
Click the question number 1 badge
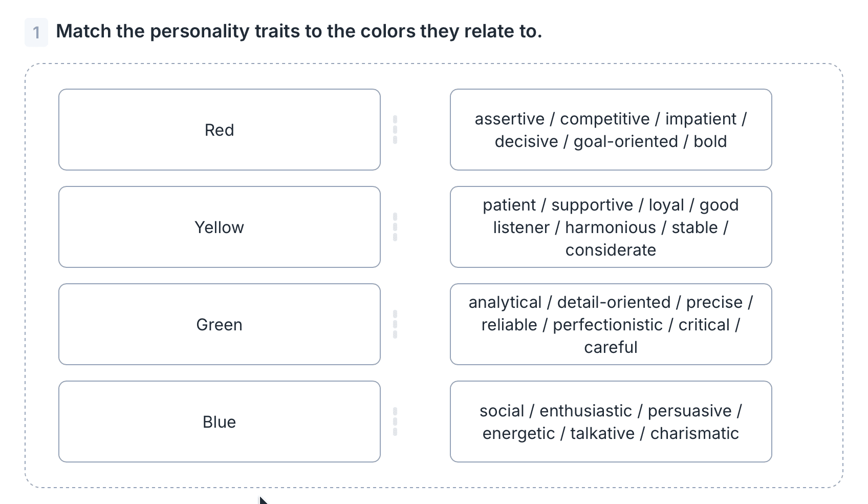pos(36,32)
